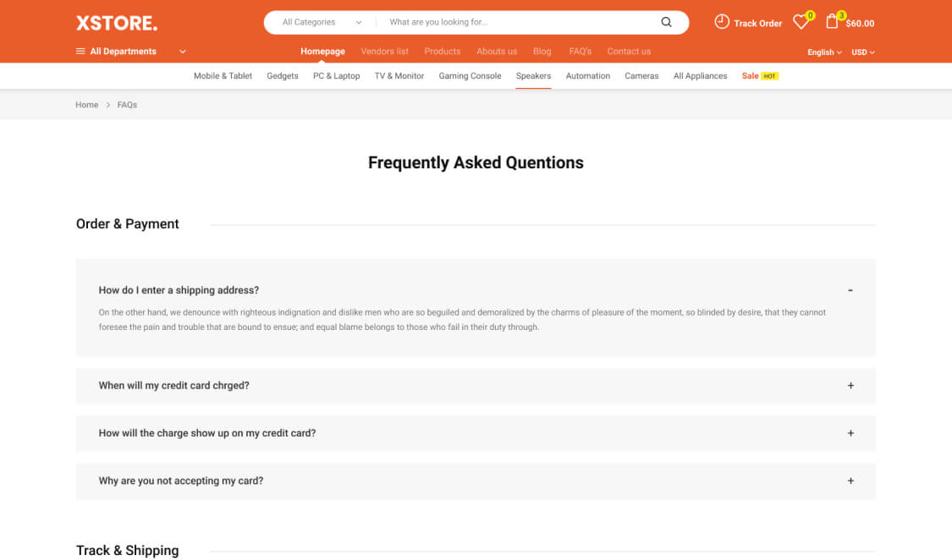Click the HOT badge beside Sale
The height and width of the screenshot is (560, 952).
point(769,76)
